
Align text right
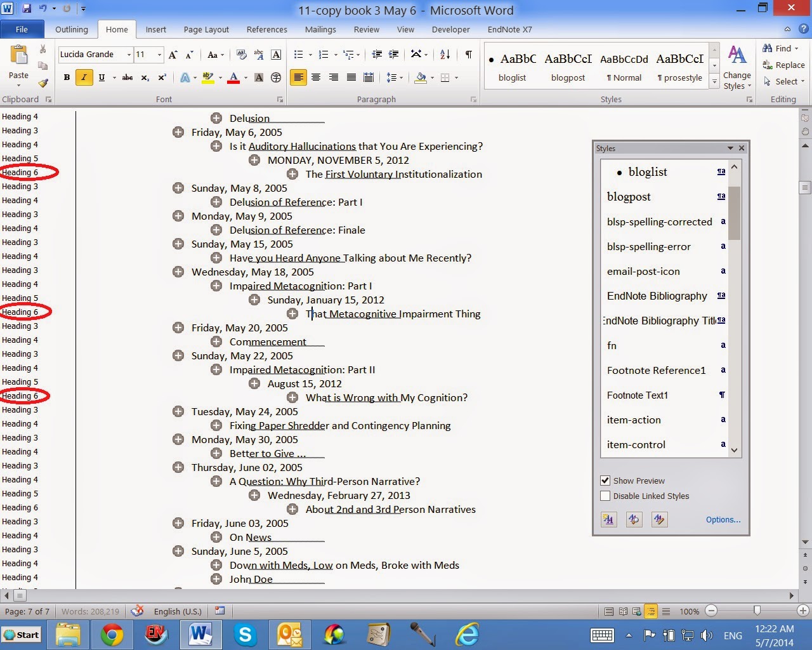pos(334,77)
